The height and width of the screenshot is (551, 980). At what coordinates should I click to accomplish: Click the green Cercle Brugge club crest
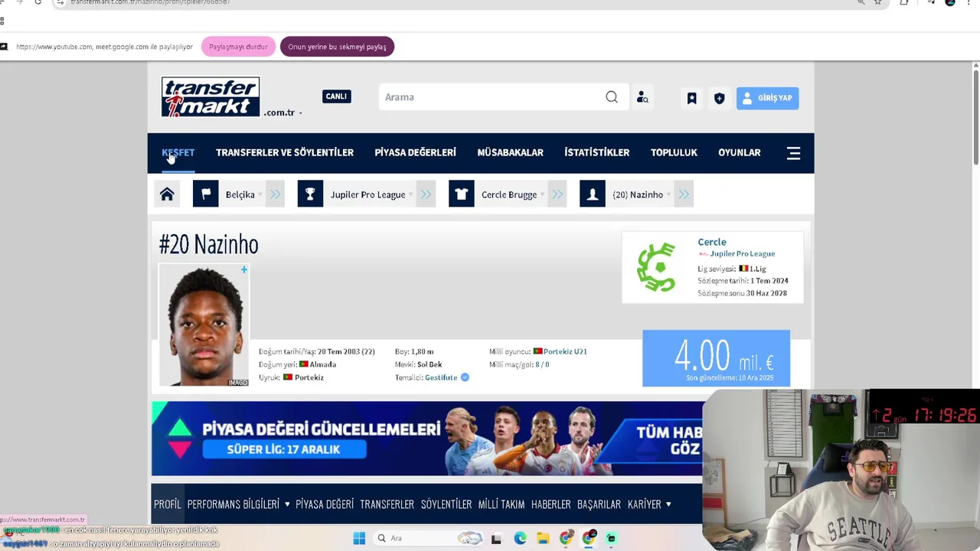click(x=656, y=267)
